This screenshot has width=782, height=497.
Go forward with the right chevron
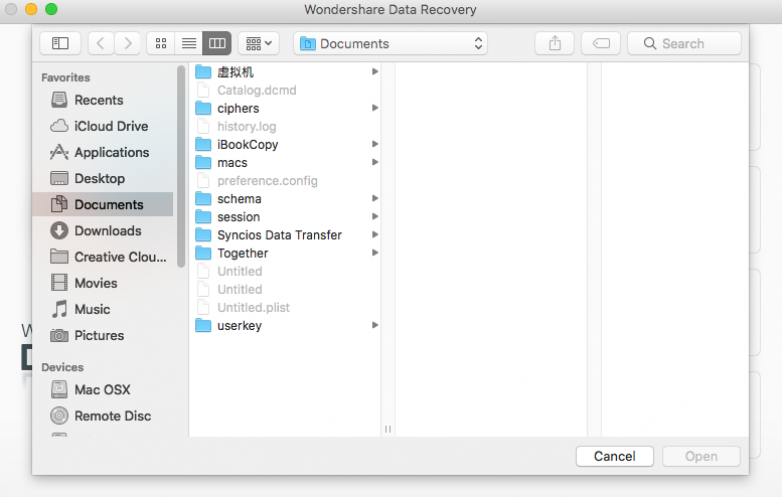[128, 43]
